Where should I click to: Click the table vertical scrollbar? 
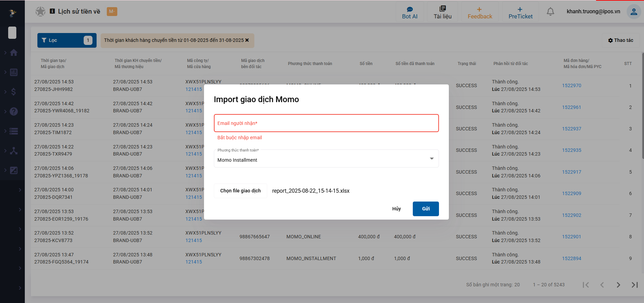click(x=643, y=106)
